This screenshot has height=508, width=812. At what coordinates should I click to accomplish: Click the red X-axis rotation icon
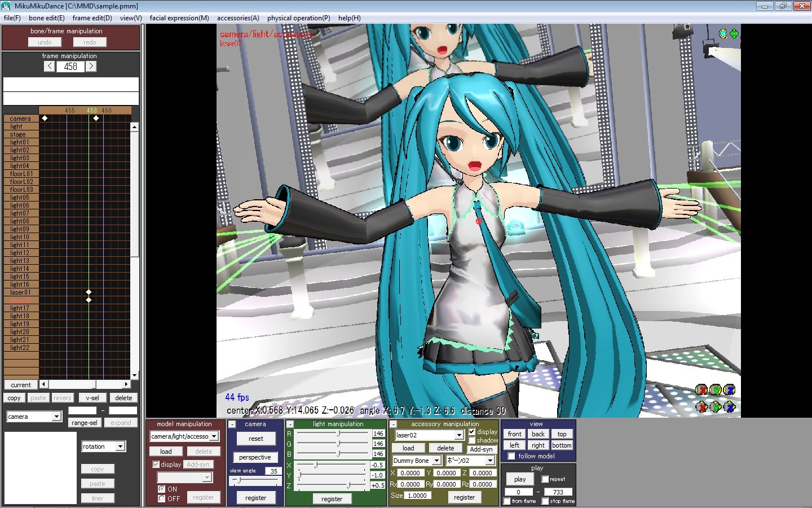(701, 390)
